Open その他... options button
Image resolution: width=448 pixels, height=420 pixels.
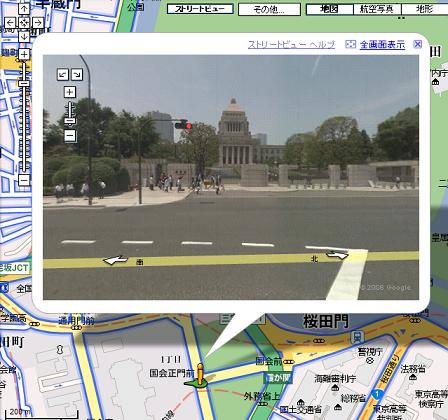click(x=269, y=9)
